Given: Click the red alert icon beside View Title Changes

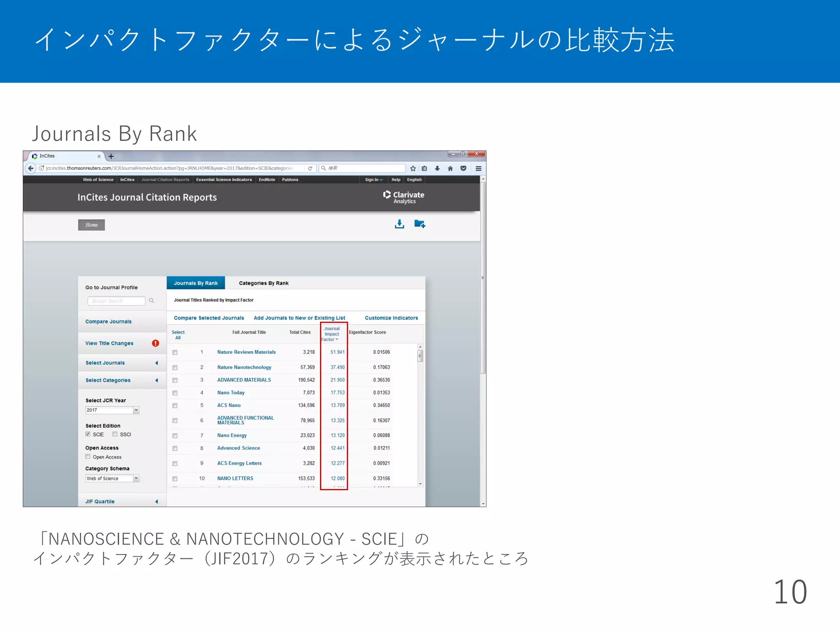Looking at the screenshot, I should click(x=155, y=343).
